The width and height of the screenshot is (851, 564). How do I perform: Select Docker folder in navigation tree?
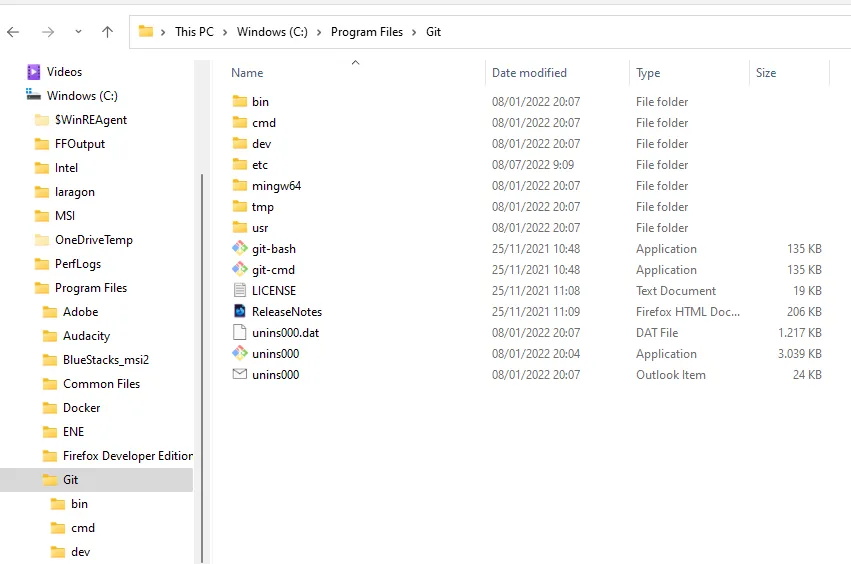click(x=81, y=408)
